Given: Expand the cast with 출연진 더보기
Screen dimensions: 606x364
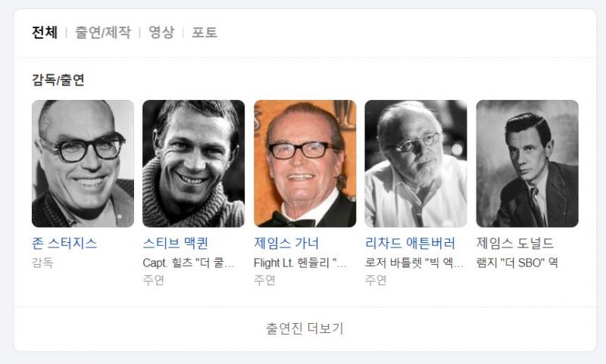Looking at the screenshot, I should pos(305,328).
